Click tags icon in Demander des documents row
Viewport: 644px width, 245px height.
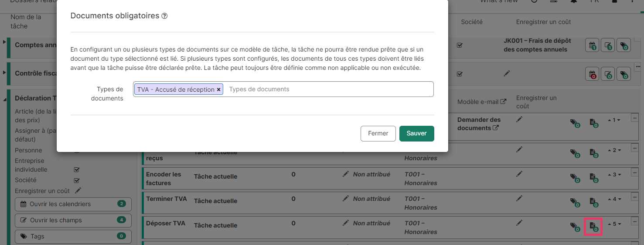(x=575, y=123)
